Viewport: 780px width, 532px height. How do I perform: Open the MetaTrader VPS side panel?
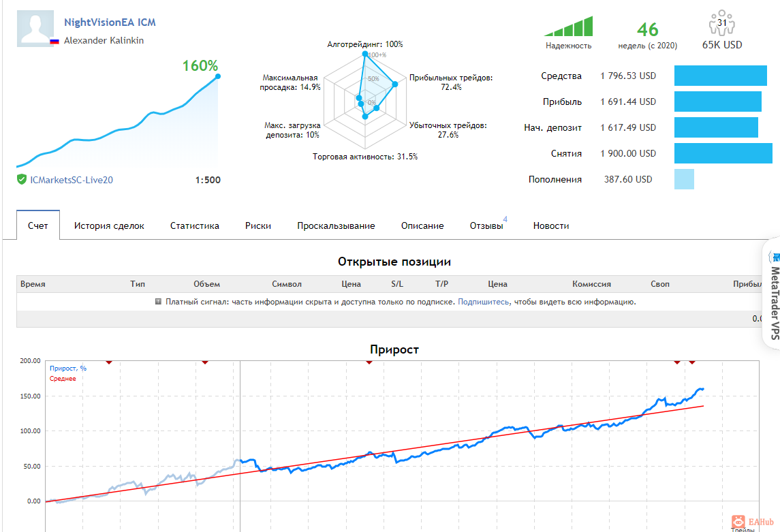[x=772, y=294]
